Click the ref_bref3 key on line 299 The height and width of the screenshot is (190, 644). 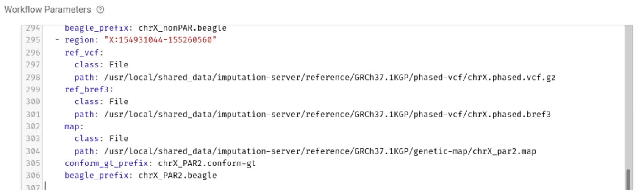[89, 89]
